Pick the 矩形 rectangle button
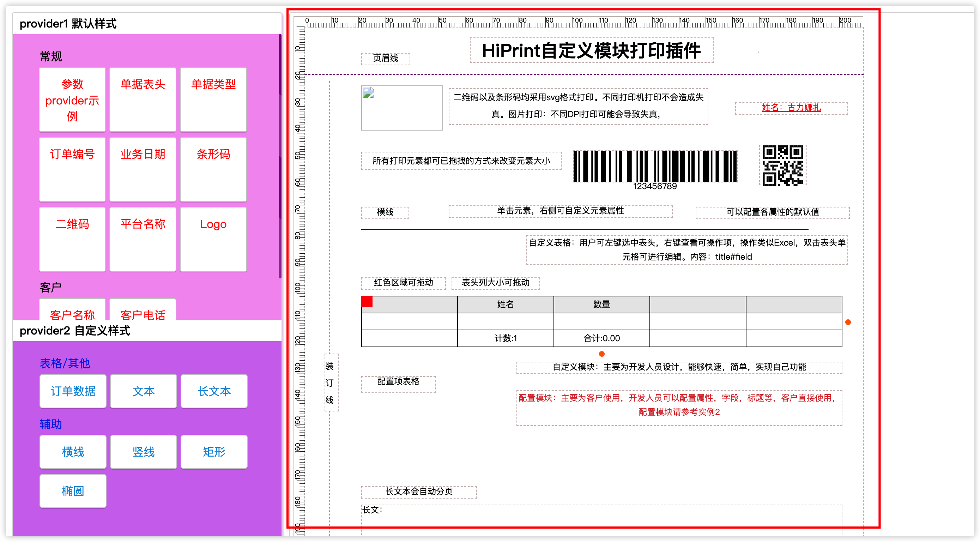This screenshot has height=542, width=980. click(214, 452)
